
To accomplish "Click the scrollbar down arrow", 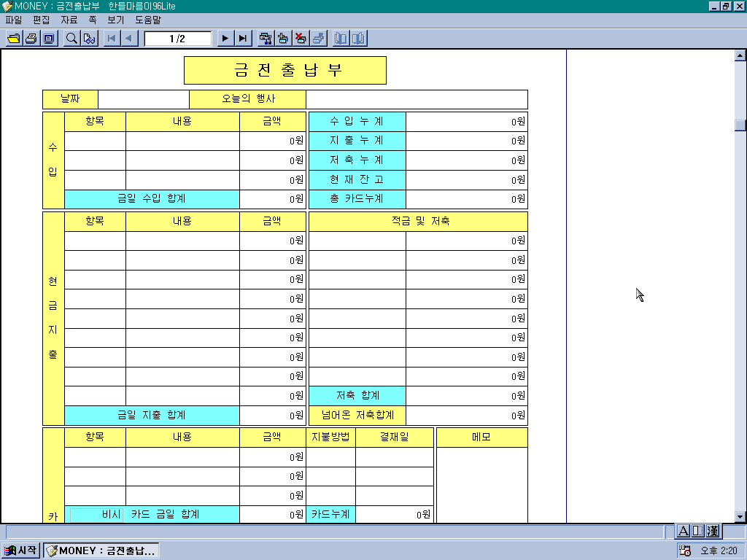I will tap(740, 517).
